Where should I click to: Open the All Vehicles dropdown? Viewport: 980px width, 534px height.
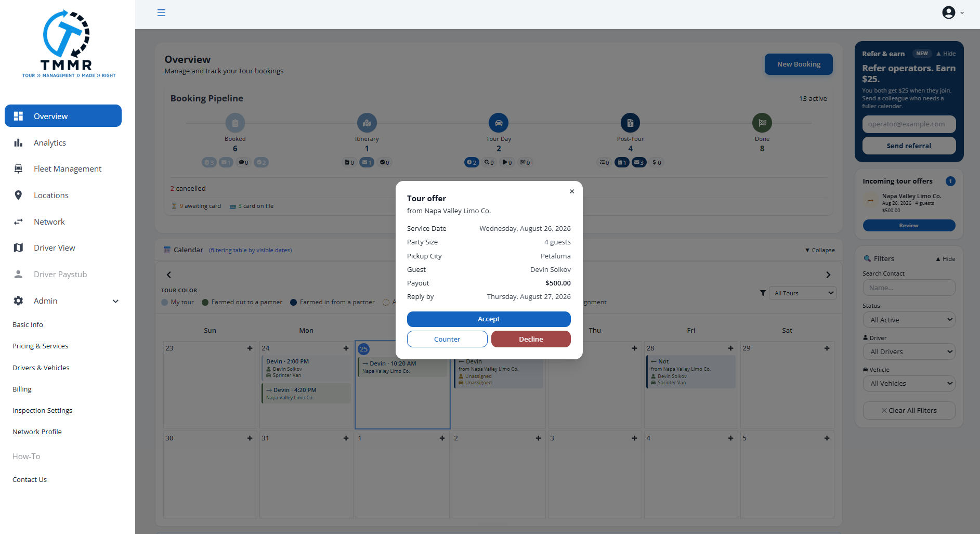point(909,383)
